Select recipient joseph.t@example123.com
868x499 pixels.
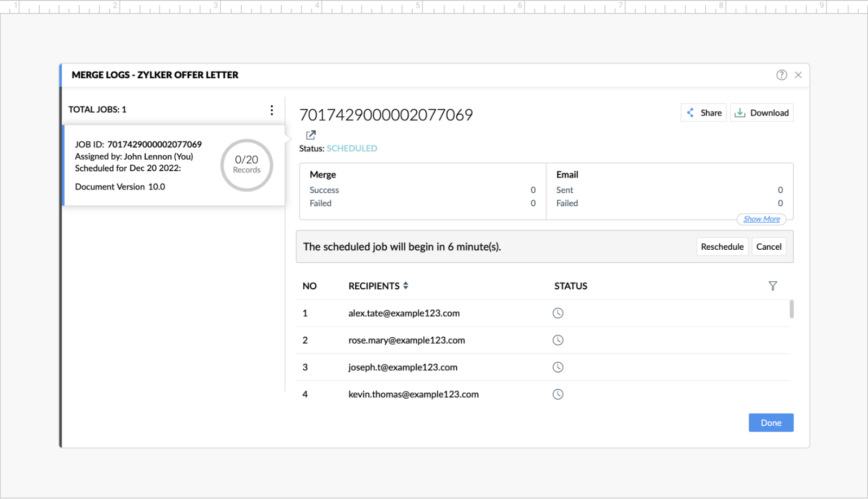(x=403, y=368)
